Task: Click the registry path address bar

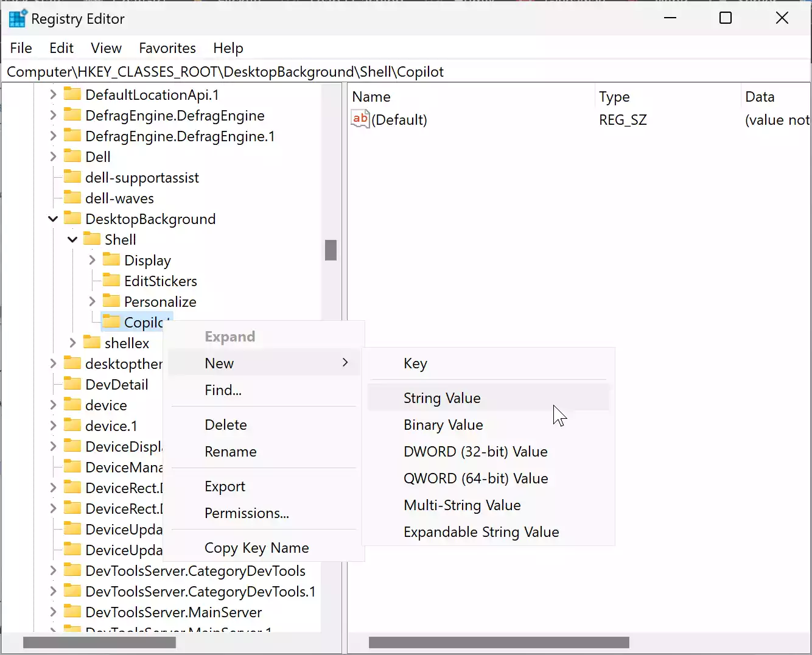Action: 406,72
